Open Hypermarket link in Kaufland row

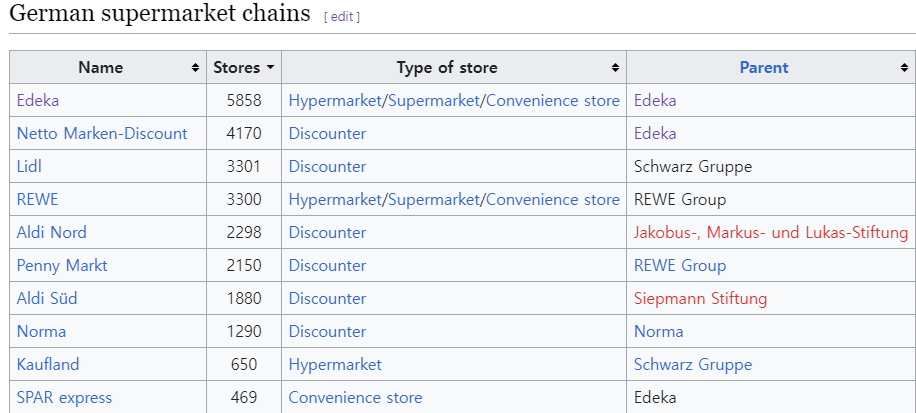pos(335,364)
